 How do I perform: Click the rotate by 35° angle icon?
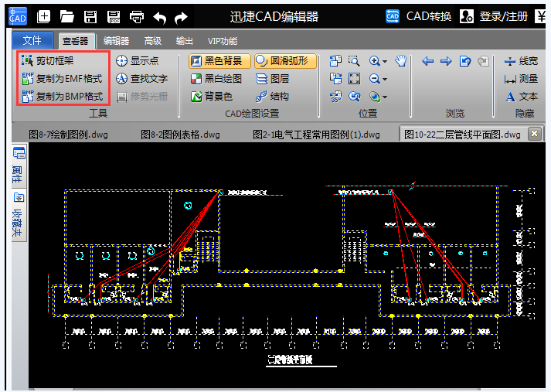click(335, 96)
